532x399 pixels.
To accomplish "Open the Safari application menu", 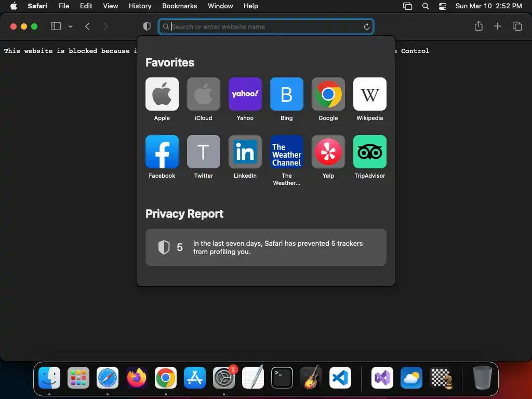I will pyautogui.click(x=37, y=6).
